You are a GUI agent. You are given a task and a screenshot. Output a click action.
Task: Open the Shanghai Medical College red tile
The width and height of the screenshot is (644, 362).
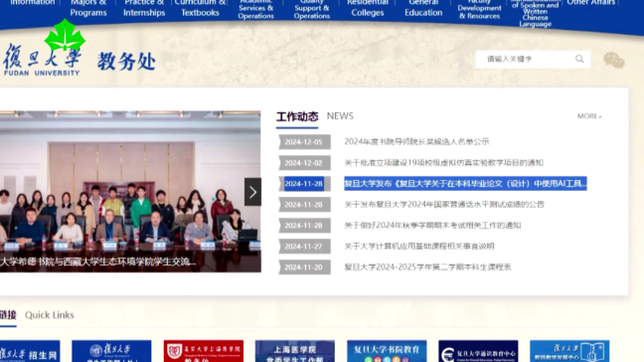[x=204, y=351]
